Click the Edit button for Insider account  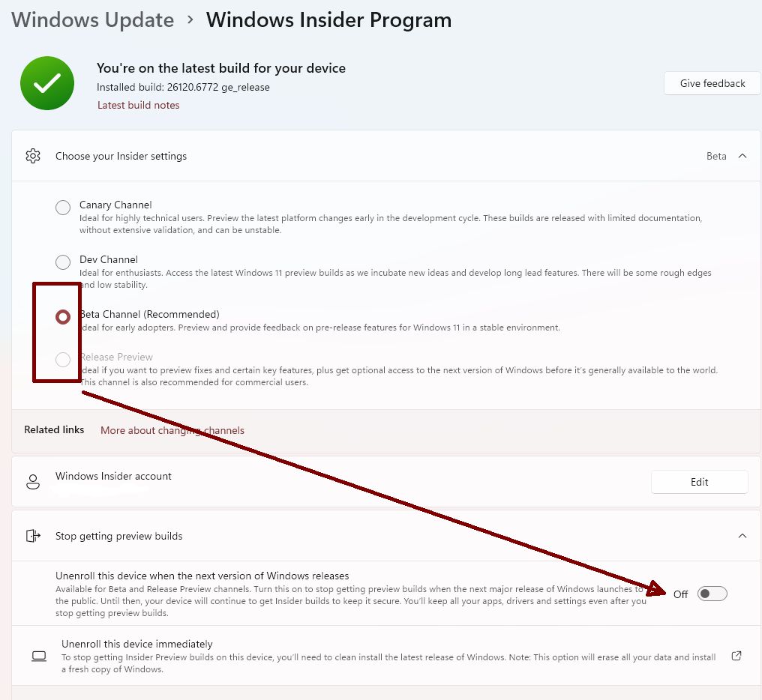[699, 482]
